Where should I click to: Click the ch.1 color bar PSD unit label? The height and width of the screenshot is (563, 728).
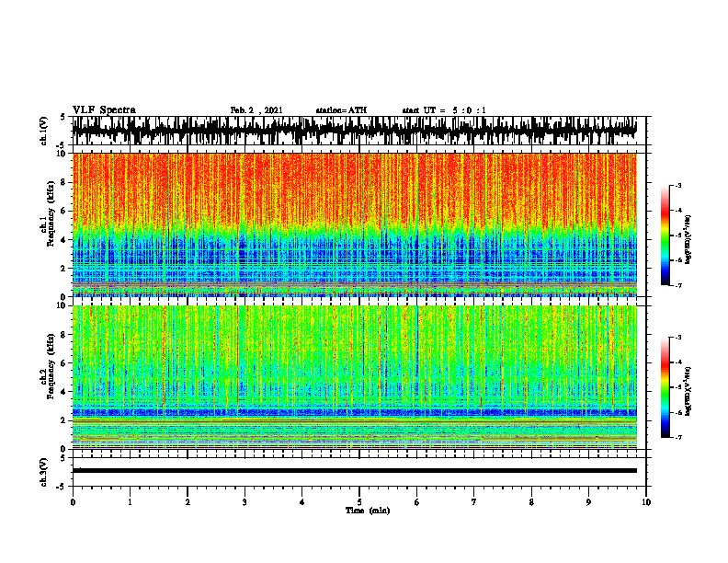click(688, 240)
